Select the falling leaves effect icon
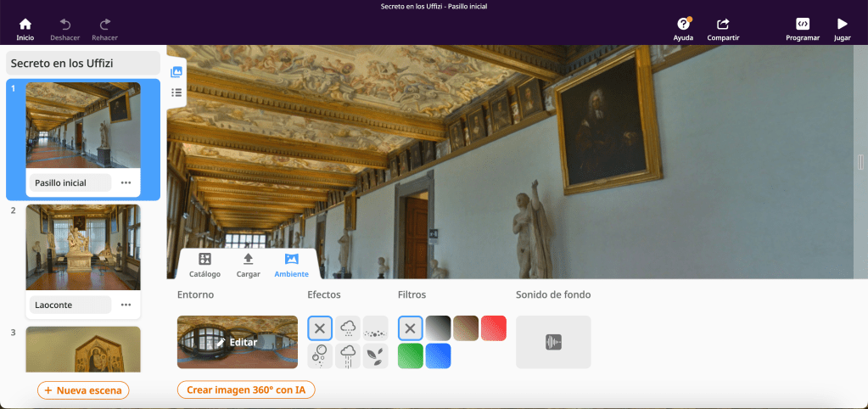Viewport: 868px width, 409px height. 375,356
